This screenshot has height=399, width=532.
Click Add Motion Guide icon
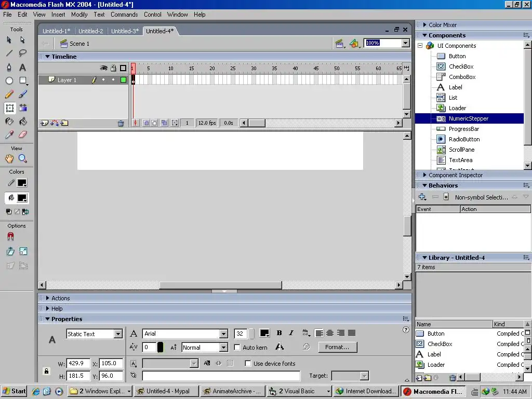coord(54,123)
